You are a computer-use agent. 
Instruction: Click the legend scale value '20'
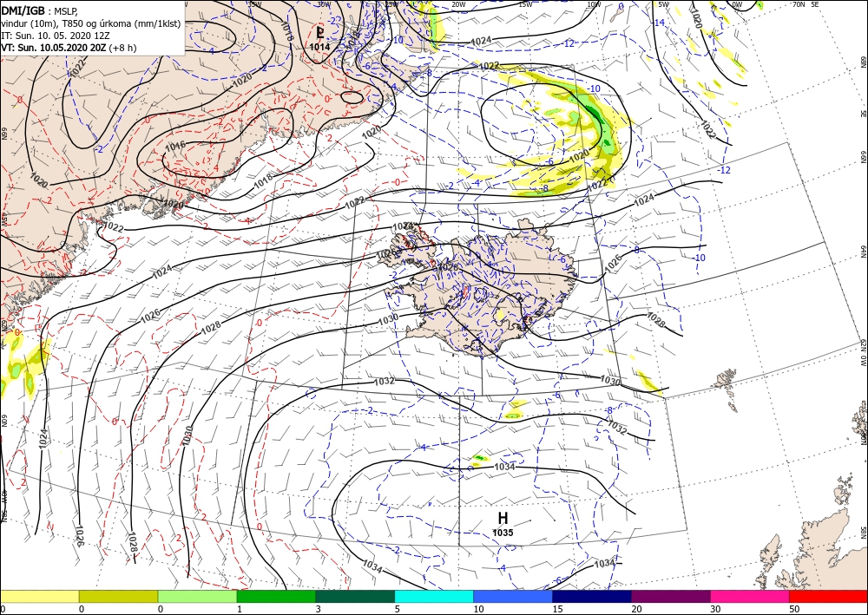[x=636, y=609]
